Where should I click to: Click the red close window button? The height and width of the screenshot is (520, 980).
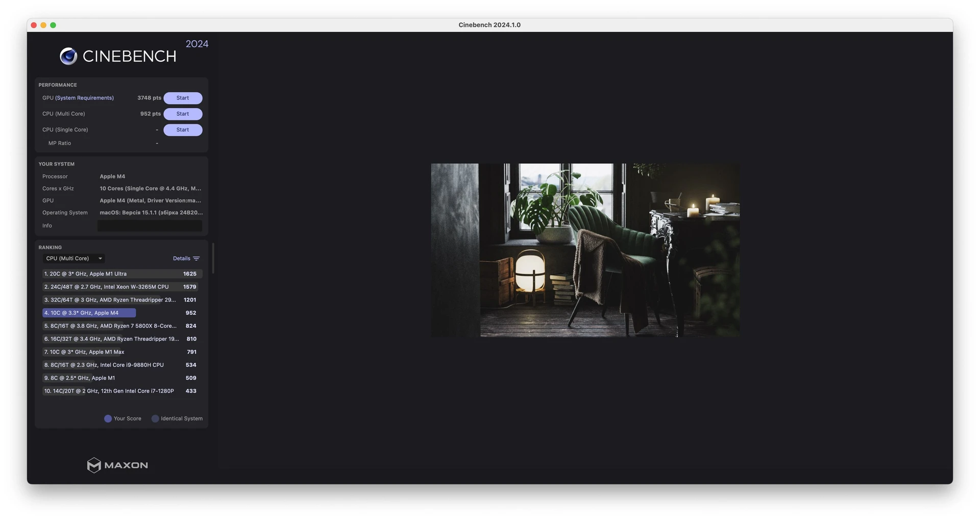point(34,25)
